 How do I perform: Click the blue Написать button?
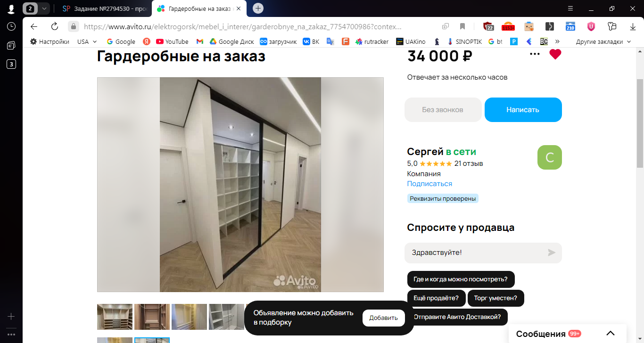pos(523,110)
